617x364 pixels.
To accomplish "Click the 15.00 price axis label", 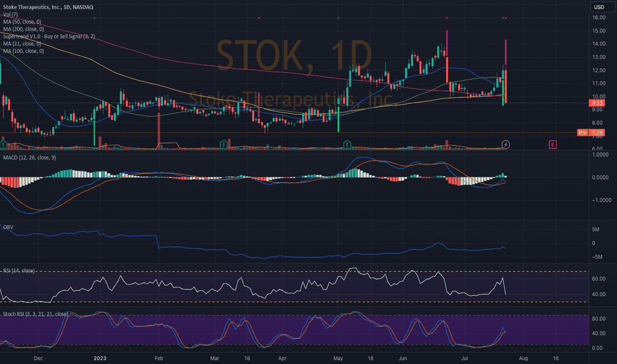I will pos(598,30).
